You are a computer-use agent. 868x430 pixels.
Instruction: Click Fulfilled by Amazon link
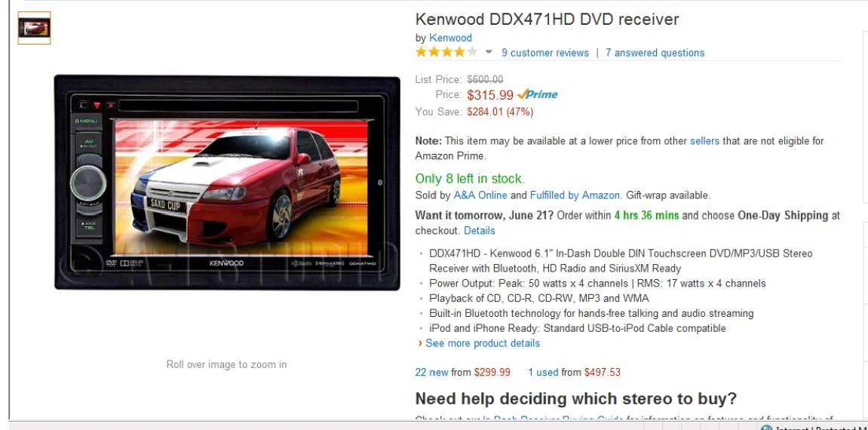point(575,195)
